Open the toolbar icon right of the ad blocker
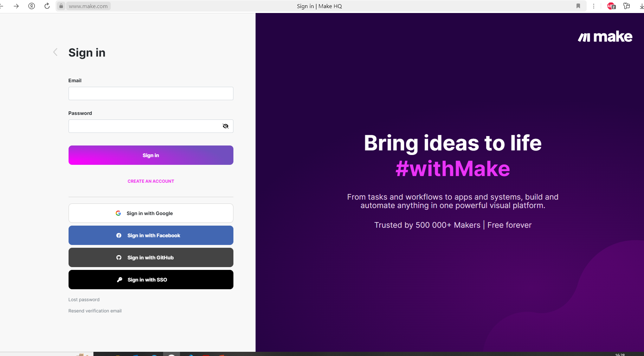 (x=626, y=6)
